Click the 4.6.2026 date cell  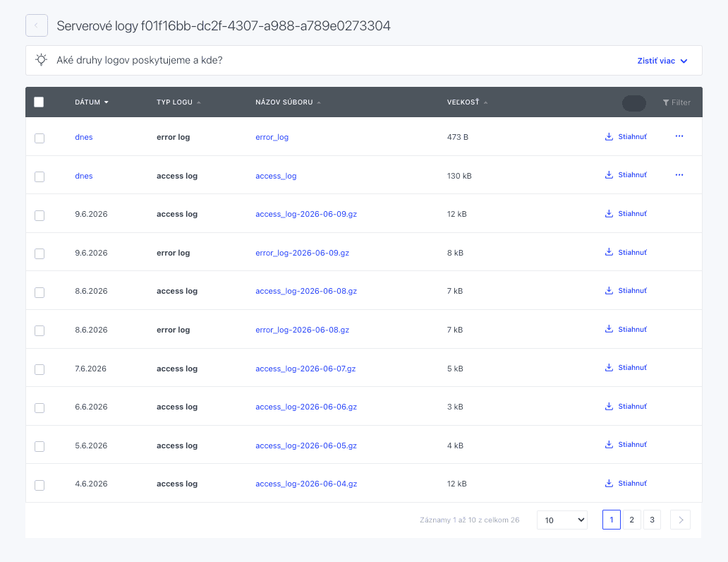(x=91, y=484)
